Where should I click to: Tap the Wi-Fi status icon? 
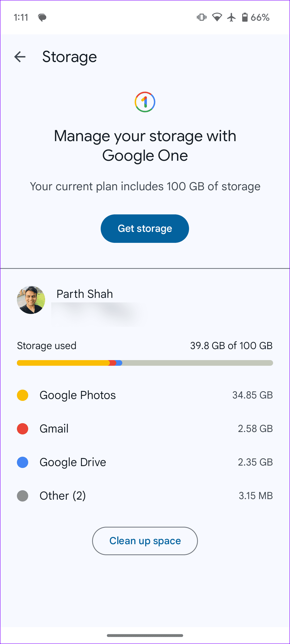coord(217,17)
